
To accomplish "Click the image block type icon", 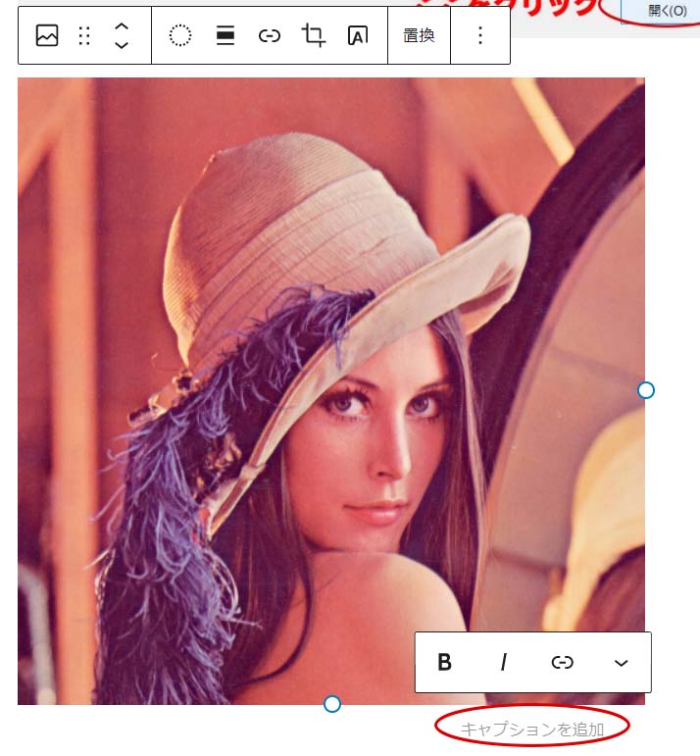I will [x=47, y=36].
